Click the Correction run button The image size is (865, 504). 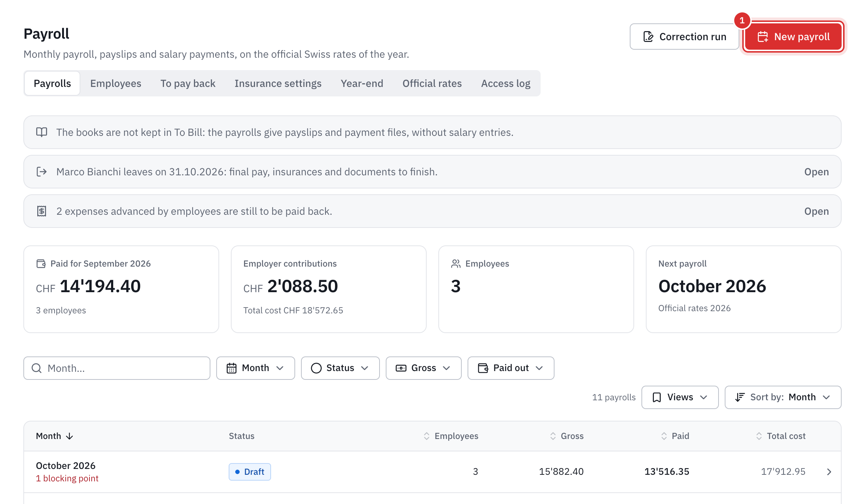click(x=684, y=37)
